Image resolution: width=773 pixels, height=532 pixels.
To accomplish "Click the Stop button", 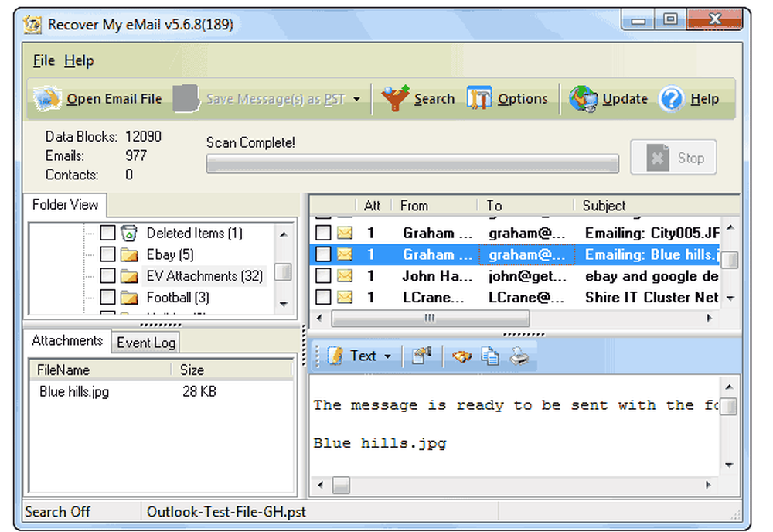I will point(673,157).
